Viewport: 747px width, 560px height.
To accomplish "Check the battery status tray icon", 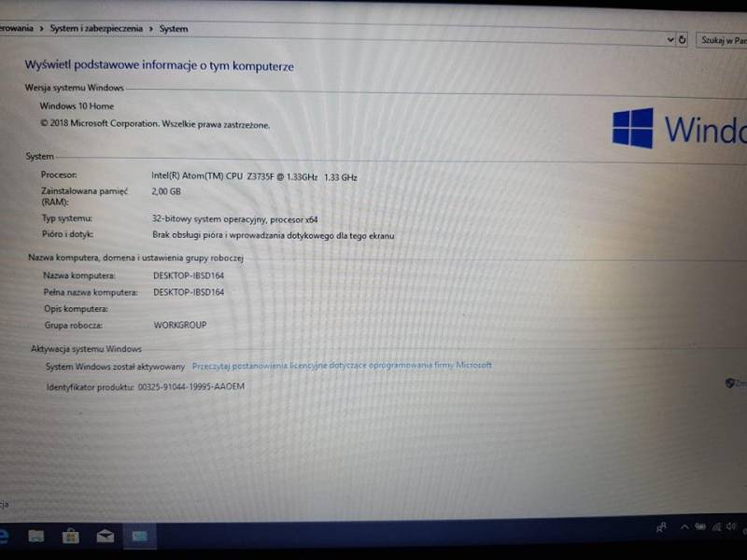I will (699, 526).
